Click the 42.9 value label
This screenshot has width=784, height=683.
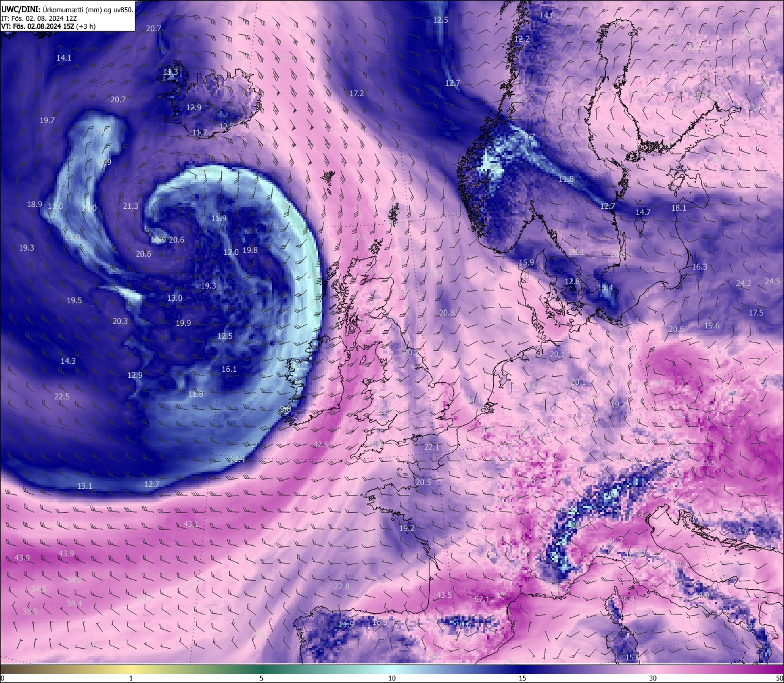tap(321, 445)
